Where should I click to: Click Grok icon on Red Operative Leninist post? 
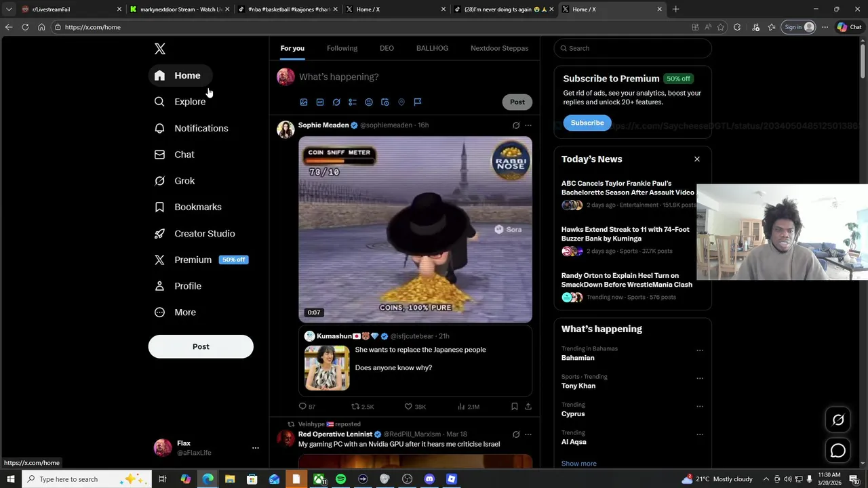(x=516, y=434)
